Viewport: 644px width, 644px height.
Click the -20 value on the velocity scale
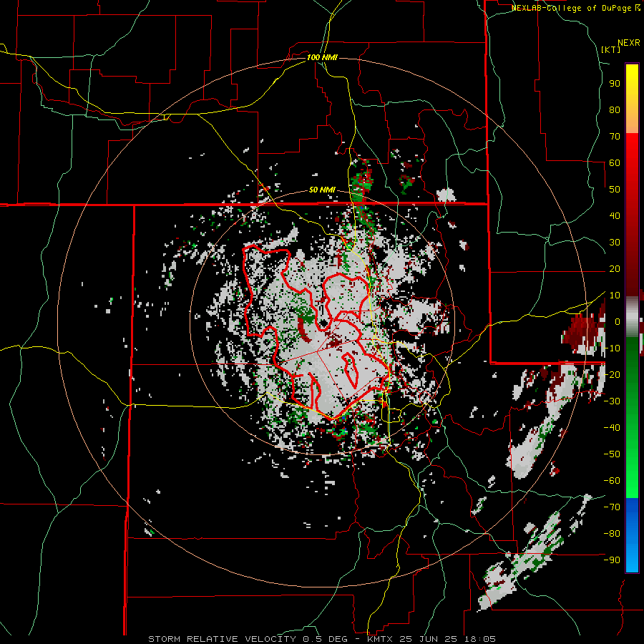point(612,375)
